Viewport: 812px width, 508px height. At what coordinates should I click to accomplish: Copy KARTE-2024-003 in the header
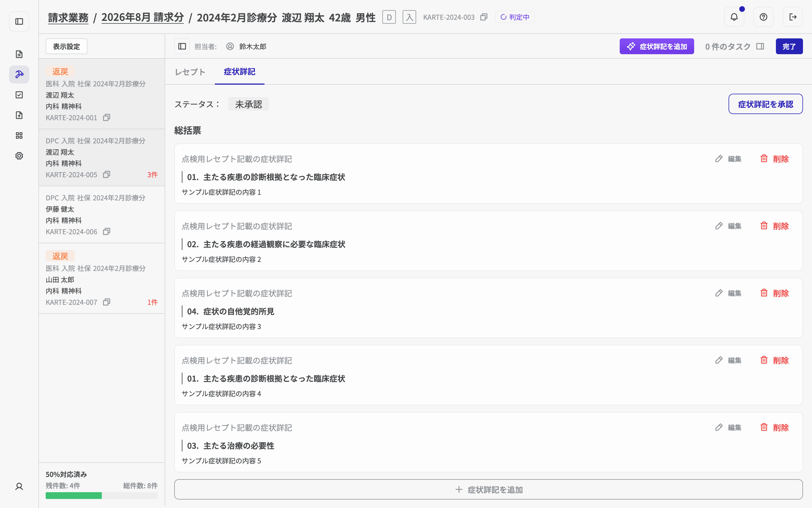point(484,17)
